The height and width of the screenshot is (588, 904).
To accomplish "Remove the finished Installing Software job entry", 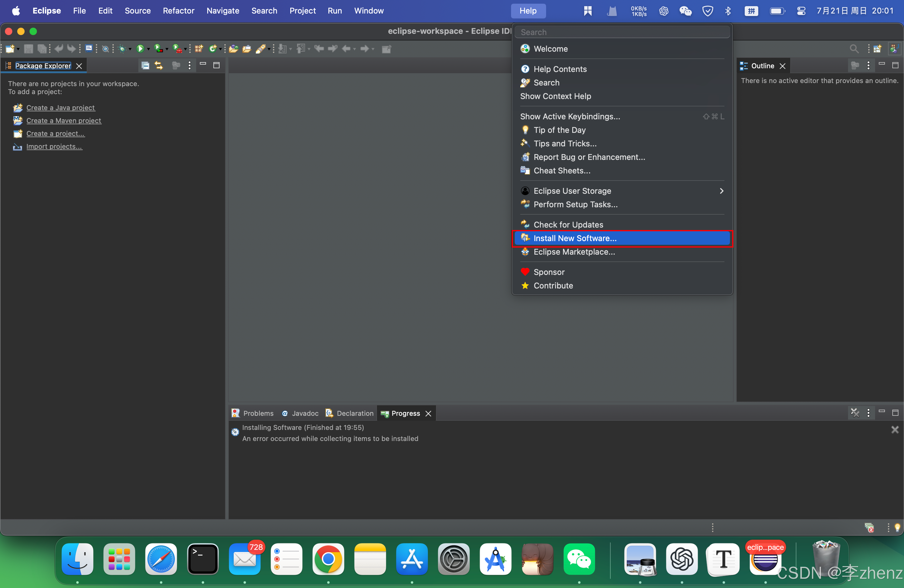I will click(x=895, y=429).
